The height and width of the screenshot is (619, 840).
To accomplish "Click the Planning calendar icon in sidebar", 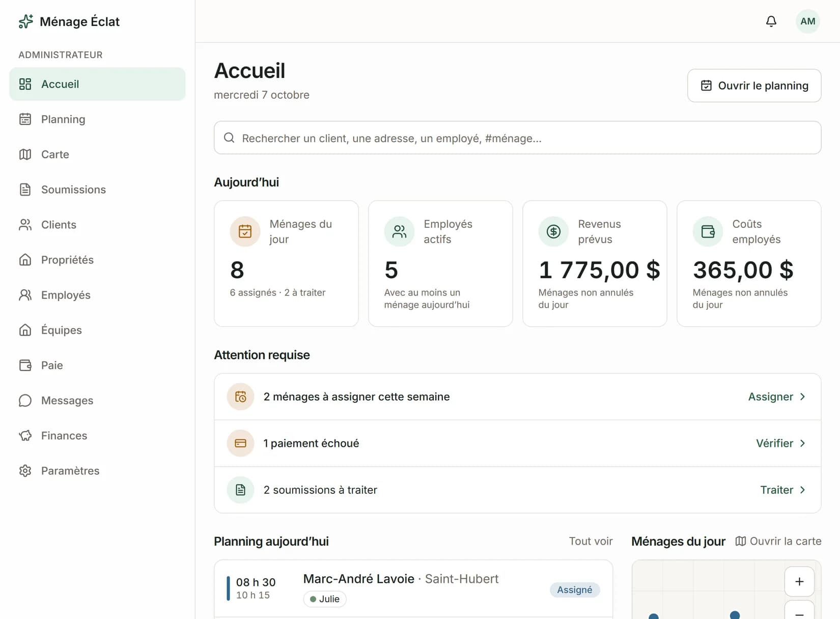I will (x=25, y=119).
